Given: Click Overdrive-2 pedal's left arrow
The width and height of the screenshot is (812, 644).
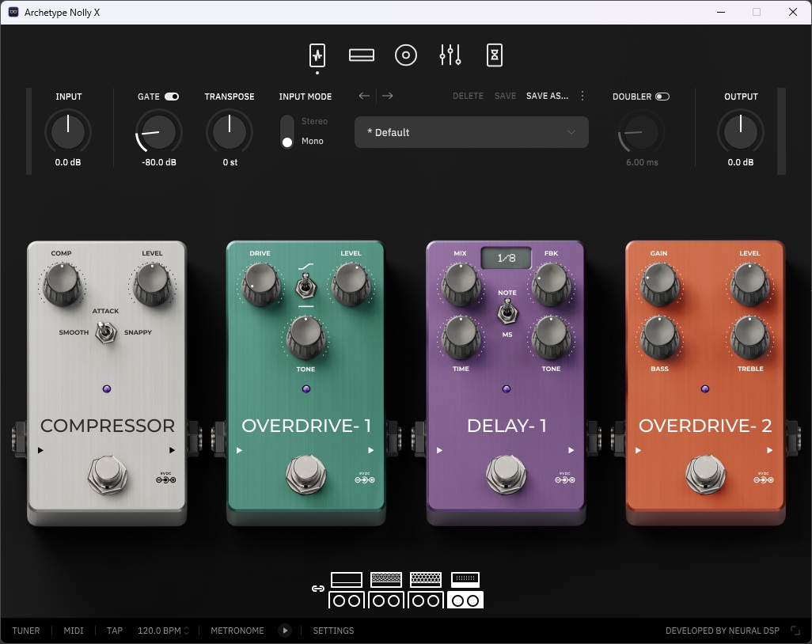Looking at the screenshot, I should (638, 450).
